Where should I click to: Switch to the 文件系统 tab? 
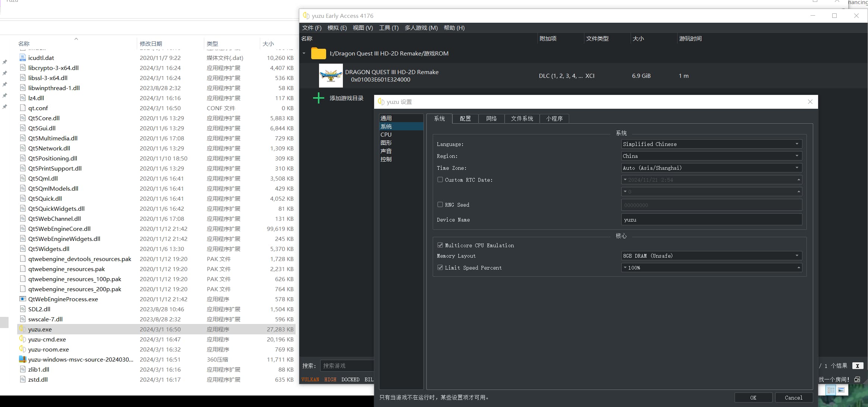click(522, 118)
